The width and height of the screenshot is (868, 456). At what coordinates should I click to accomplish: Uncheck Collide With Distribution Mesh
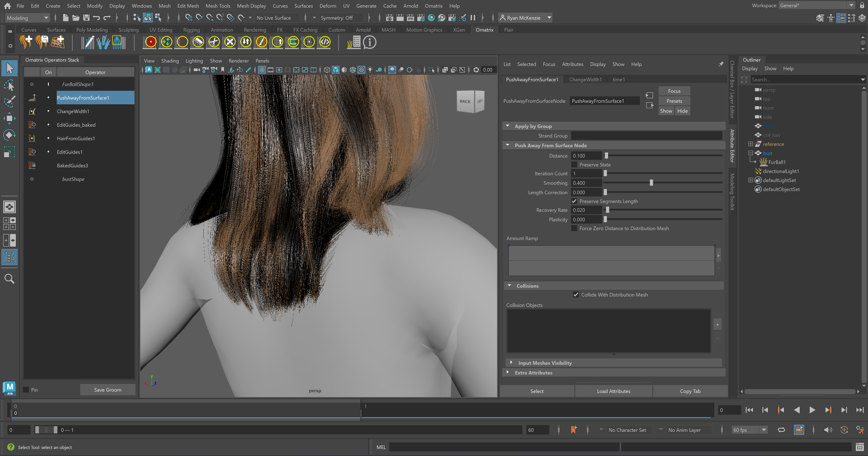click(x=576, y=295)
